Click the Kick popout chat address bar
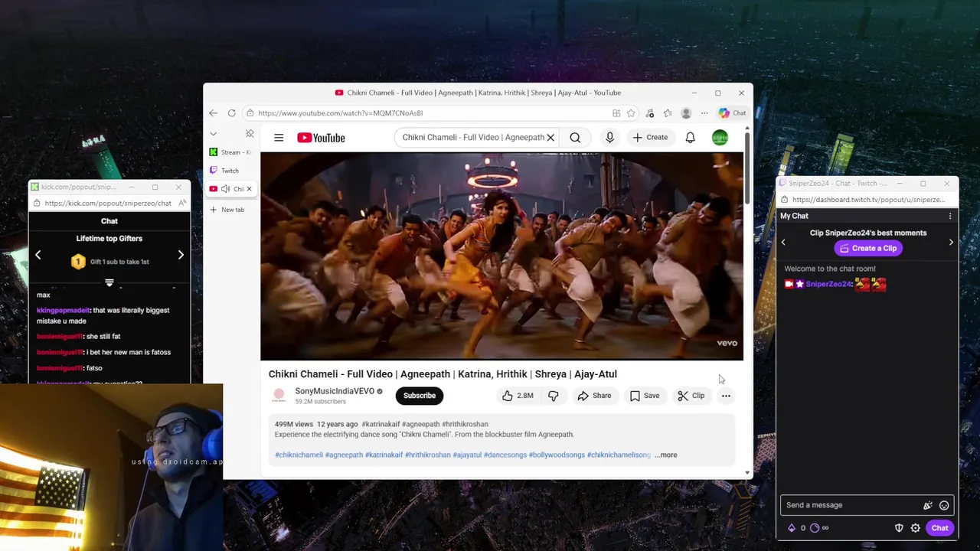The image size is (980, 551). pos(108,204)
